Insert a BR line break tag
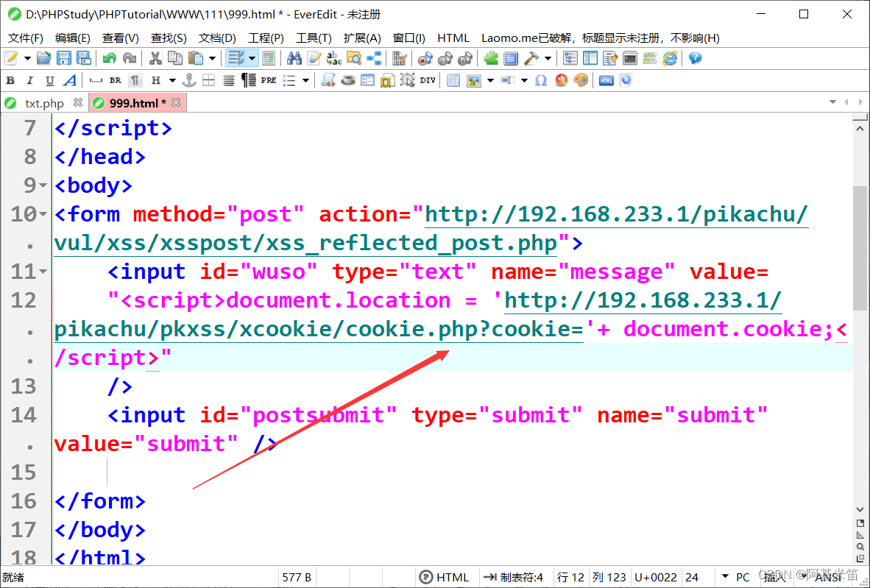Image resolution: width=870 pixels, height=588 pixels. [x=116, y=81]
